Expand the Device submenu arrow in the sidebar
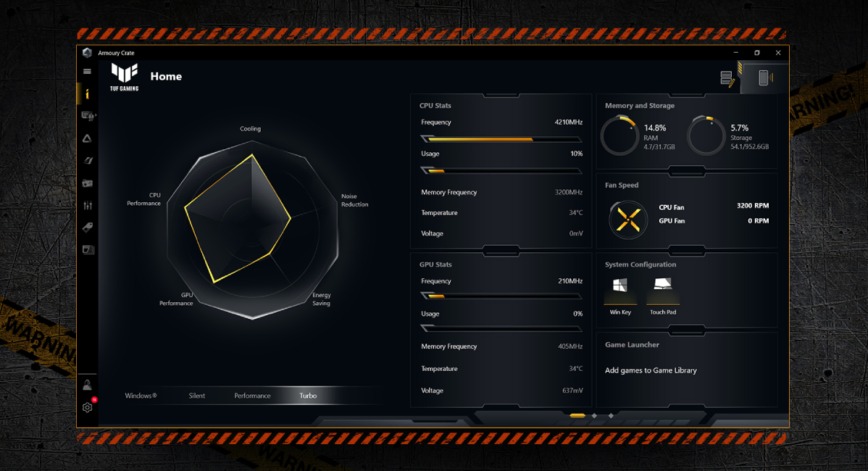This screenshot has width=868, height=471. [96, 116]
